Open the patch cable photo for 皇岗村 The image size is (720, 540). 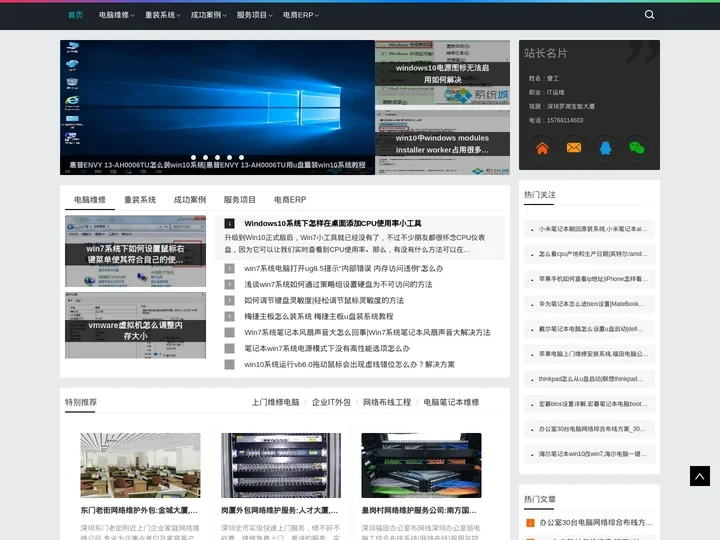[422, 465]
